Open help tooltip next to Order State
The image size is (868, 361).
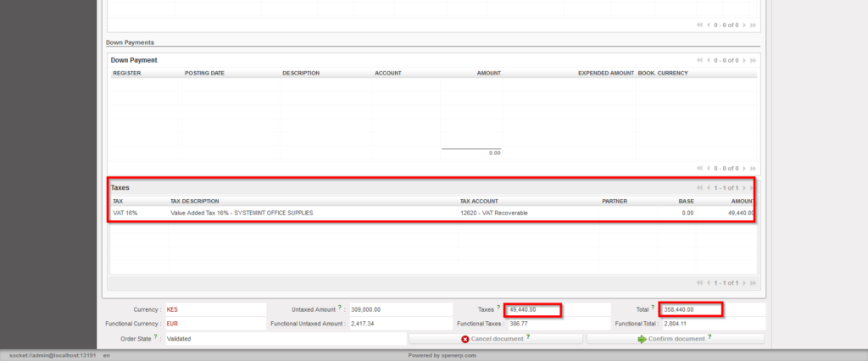(156, 337)
